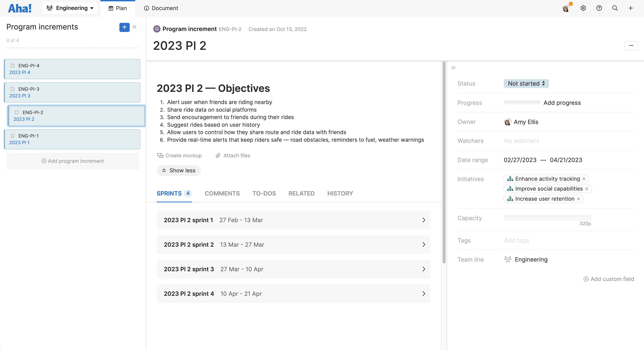The image size is (644, 350).
Task: Open the settings gear icon
Action: coord(583,8)
